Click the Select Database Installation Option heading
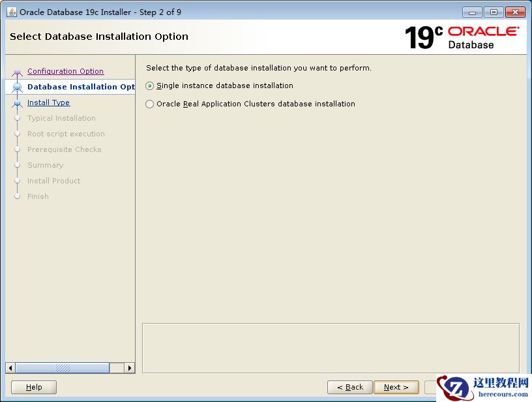 [98, 37]
